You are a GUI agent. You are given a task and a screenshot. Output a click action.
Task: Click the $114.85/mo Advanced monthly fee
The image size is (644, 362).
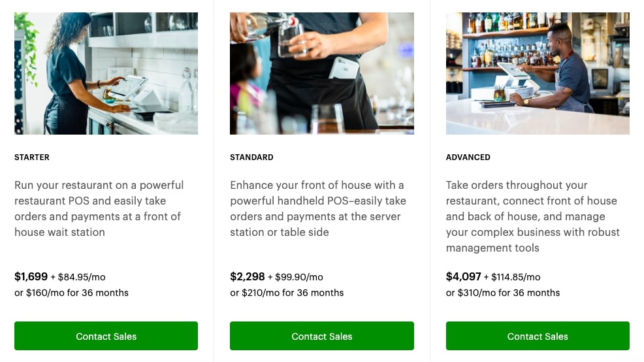coord(516,277)
